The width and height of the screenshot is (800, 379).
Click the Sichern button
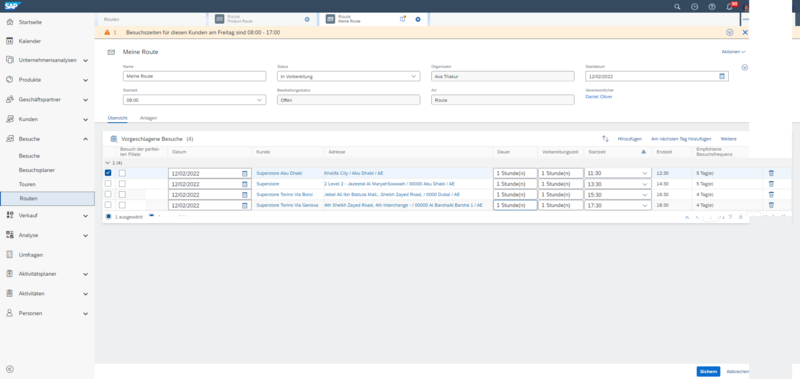pyautogui.click(x=708, y=371)
